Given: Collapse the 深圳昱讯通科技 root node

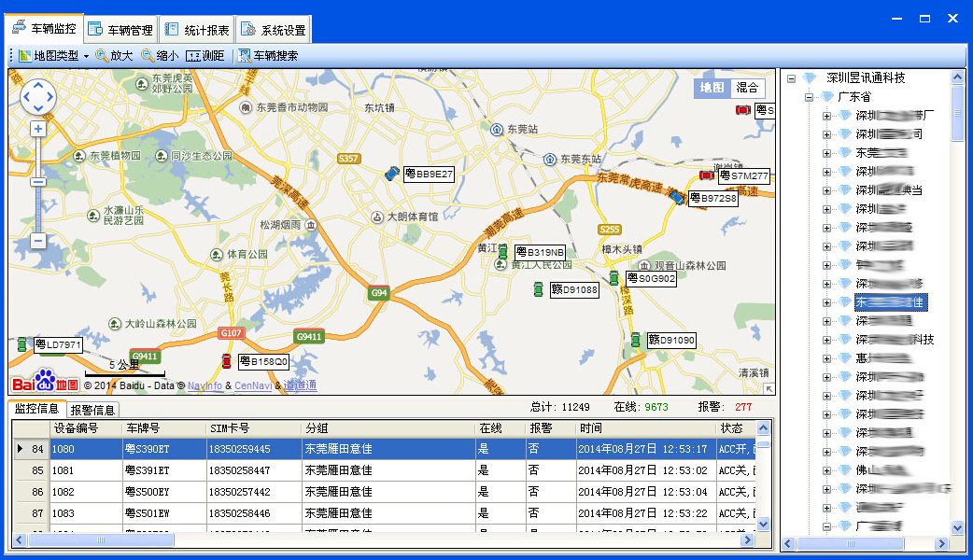Looking at the screenshot, I should 791,78.
